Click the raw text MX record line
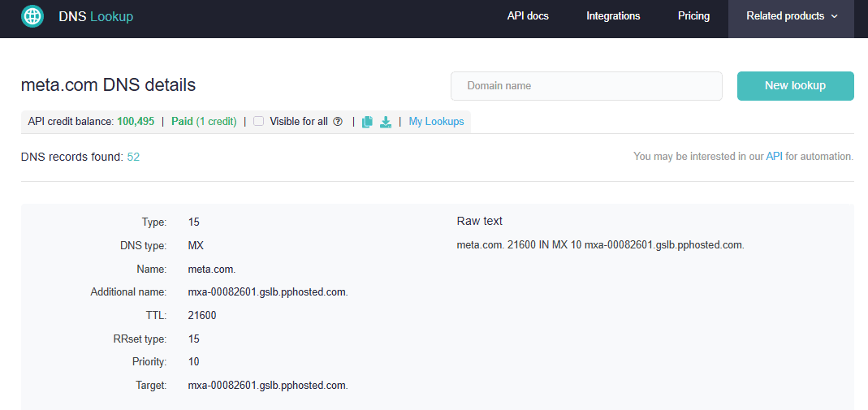Image resolution: width=868 pixels, height=410 pixels. [600, 245]
